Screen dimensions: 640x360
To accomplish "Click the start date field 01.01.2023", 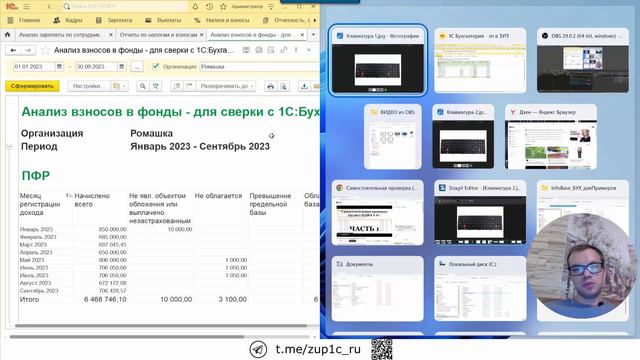I will [33, 67].
